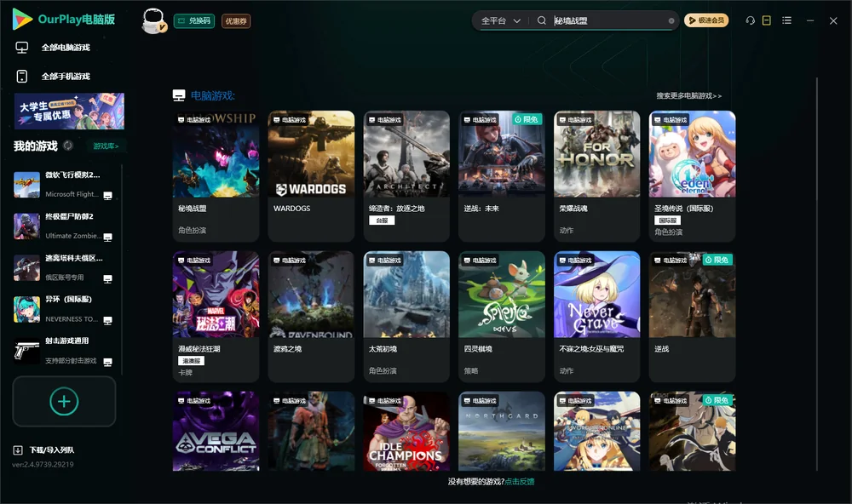852x504 pixels.
Task: Open the For Honor 荣耀战魂 card
Action: [597, 176]
